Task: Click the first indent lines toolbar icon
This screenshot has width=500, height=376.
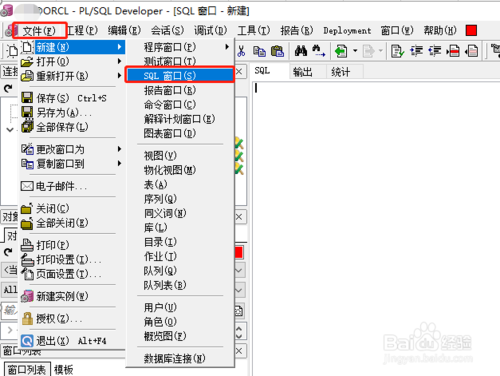Action: (416, 51)
